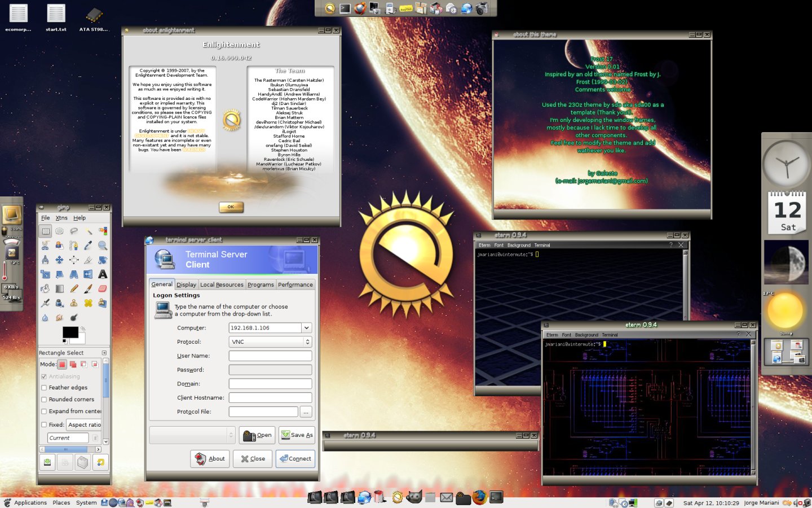Pick the Blur/Sharpen droplet tool

[45, 317]
